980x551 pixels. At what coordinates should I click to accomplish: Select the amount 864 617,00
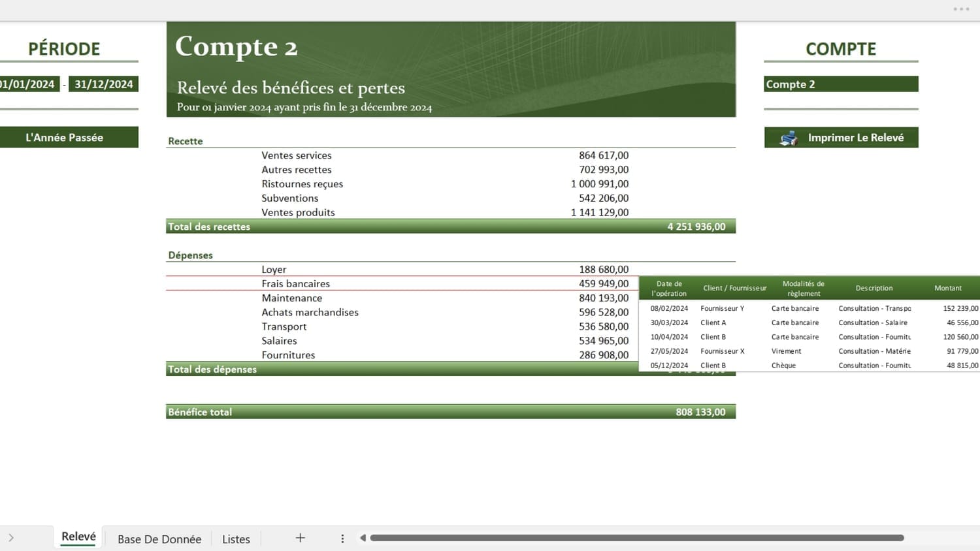(x=604, y=155)
